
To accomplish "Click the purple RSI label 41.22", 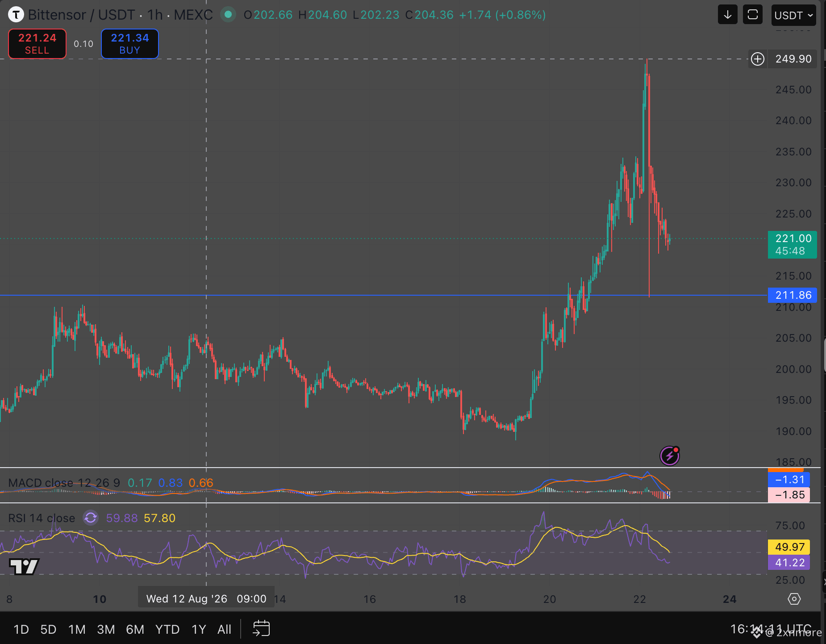I will click(789, 563).
